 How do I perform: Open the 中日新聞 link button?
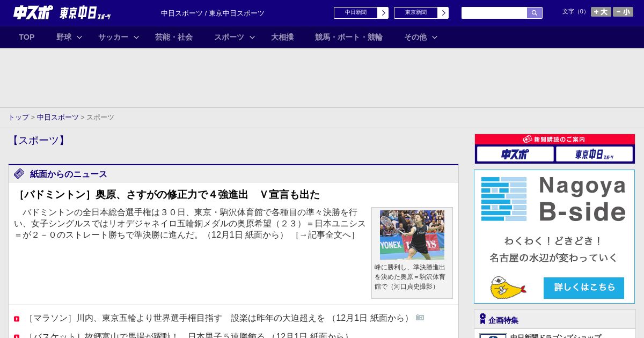(355, 13)
